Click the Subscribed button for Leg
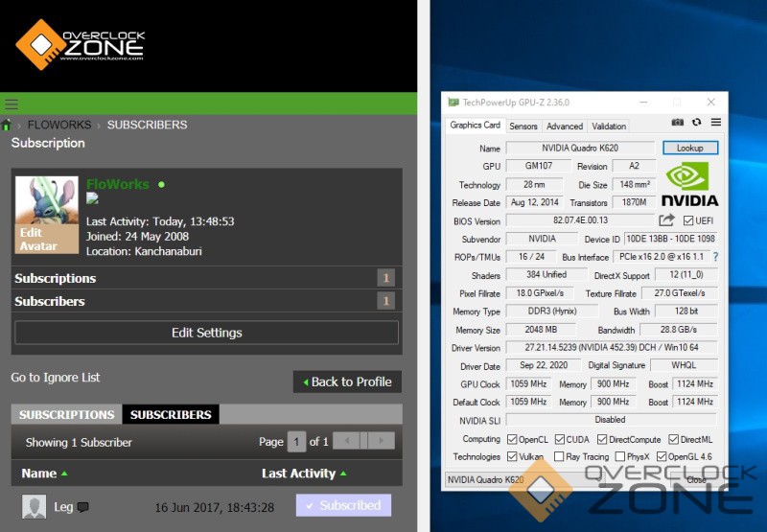The image size is (767, 532). tap(343, 505)
